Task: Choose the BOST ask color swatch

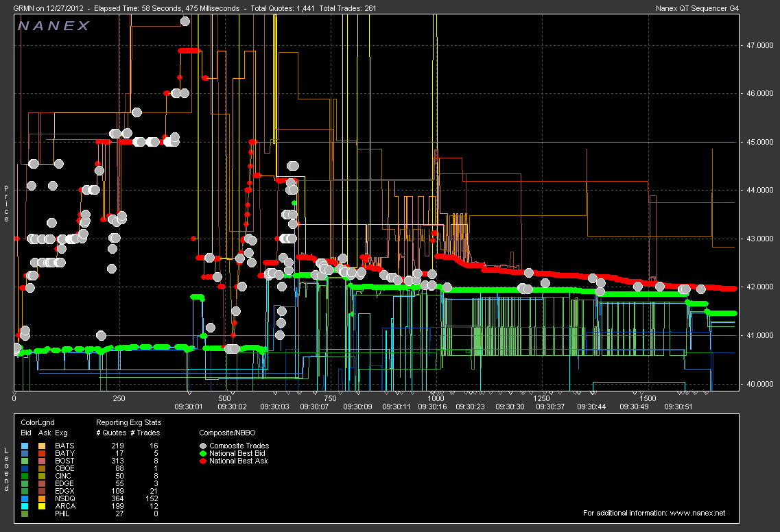Action: 43,461
